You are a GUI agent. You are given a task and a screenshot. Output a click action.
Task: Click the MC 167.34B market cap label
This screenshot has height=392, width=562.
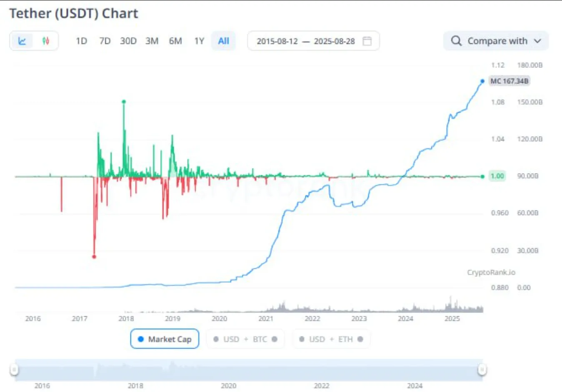coord(509,81)
